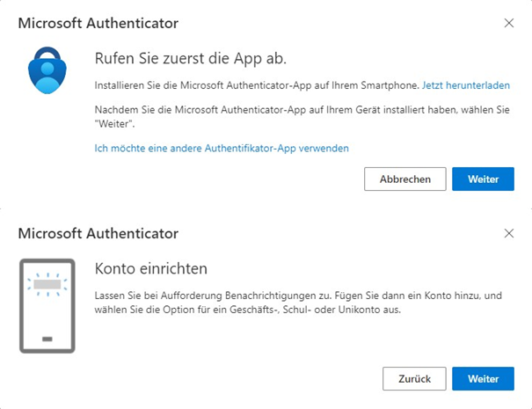532x409 pixels.
Task: Close the 'Konto einrichten' dialog
Action: click(x=508, y=233)
